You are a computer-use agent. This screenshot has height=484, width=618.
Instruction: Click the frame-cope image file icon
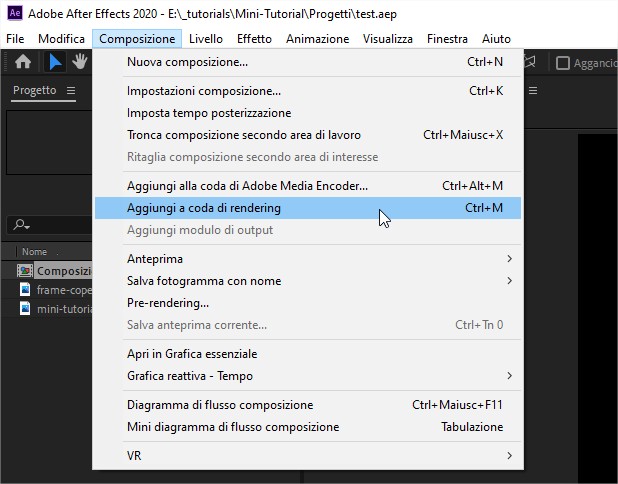click(x=26, y=290)
